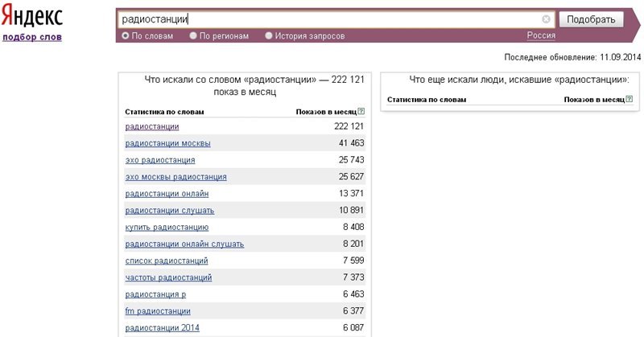Open the Россия region selector link
Screen dimensions: 644x337
541,35
